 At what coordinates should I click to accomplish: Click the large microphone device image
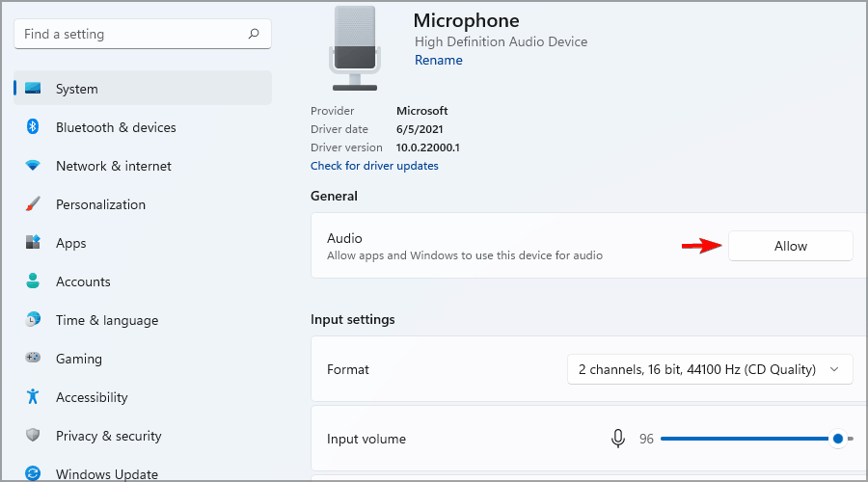tap(355, 48)
